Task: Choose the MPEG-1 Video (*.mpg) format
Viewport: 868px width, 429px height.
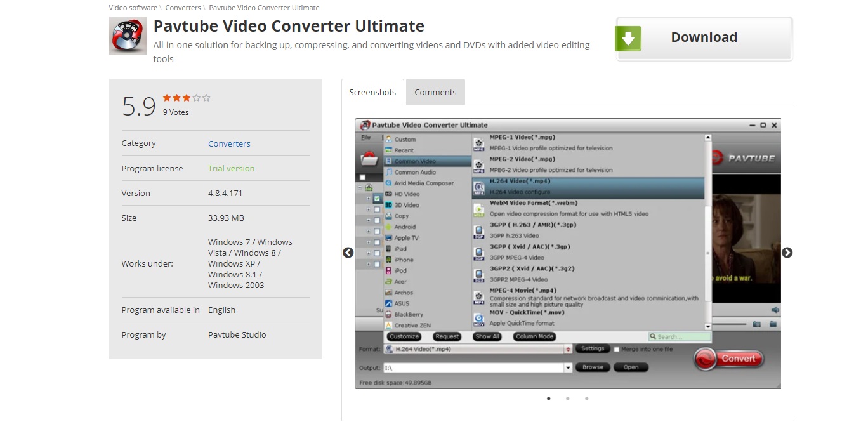Action: tap(588, 143)
